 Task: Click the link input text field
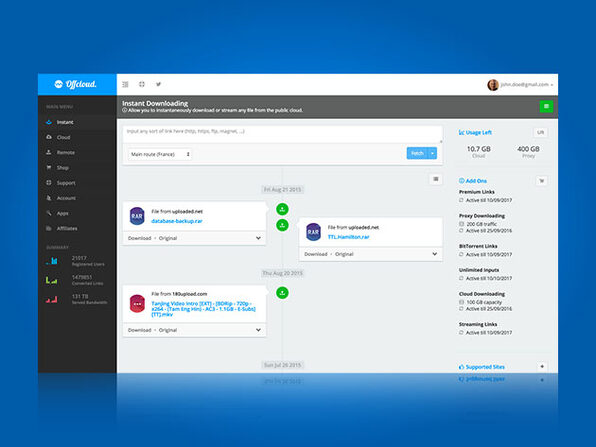click(x=282, y=134)
